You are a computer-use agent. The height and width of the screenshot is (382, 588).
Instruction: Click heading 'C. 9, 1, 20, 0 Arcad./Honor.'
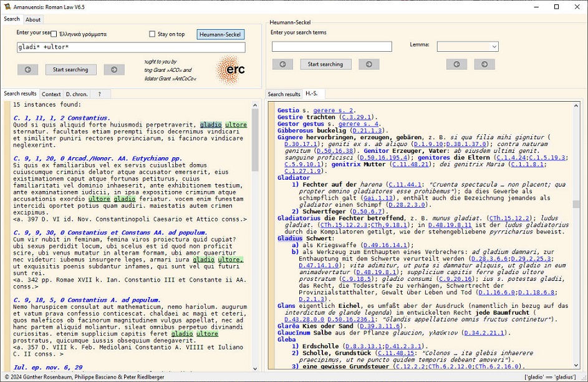tap(97, 159)
